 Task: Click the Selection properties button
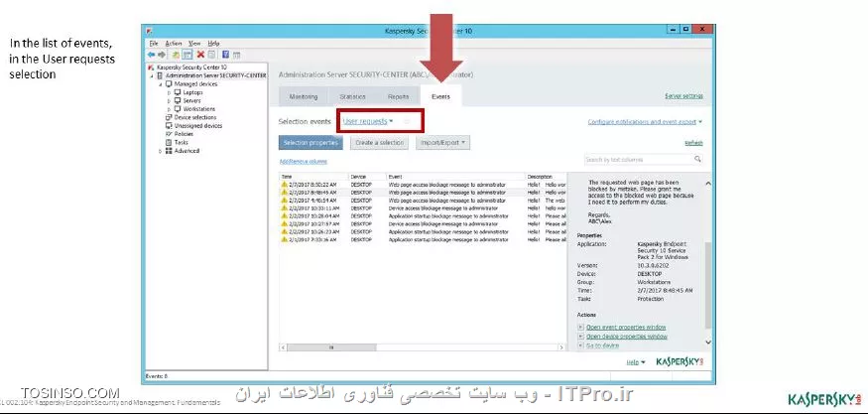310,143
